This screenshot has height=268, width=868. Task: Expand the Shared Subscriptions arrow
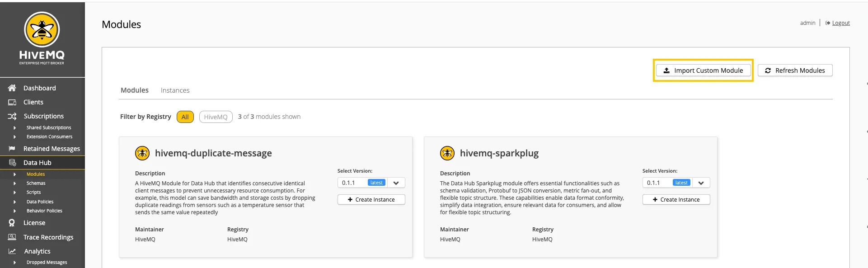[14, 128]
